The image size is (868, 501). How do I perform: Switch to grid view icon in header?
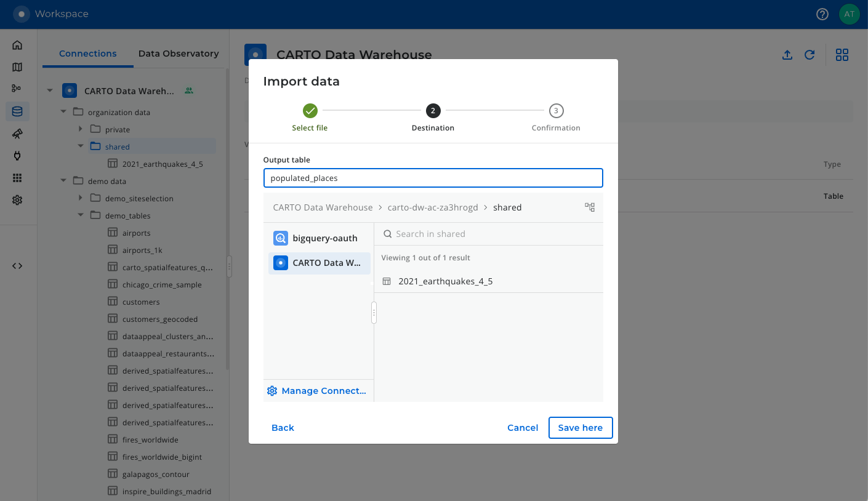(x=842, y=55)
